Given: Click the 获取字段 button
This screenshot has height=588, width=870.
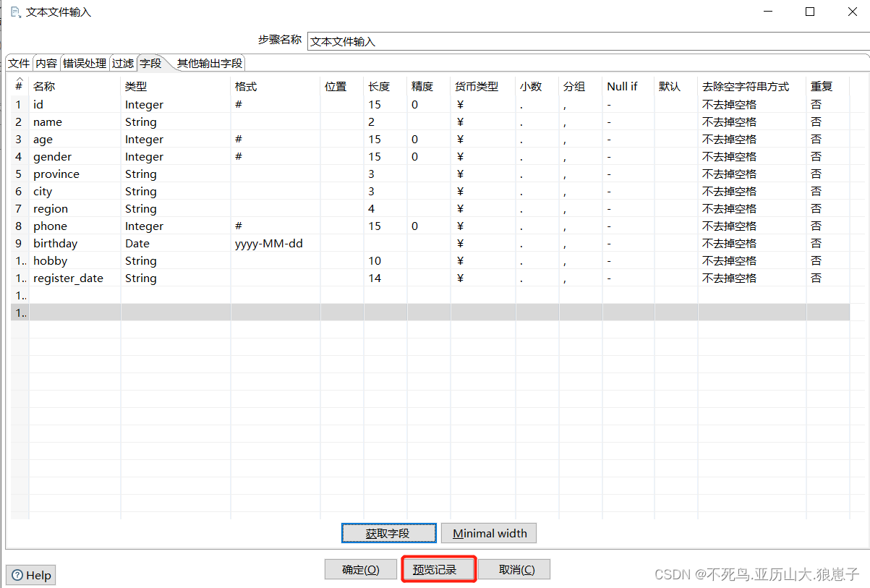Looking at the screenshot, I should click(x=389, y=533).
